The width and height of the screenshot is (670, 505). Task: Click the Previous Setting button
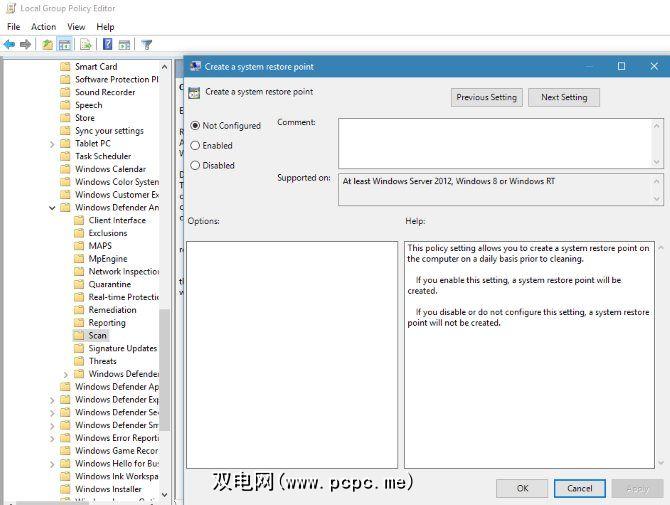coord(486,97)
